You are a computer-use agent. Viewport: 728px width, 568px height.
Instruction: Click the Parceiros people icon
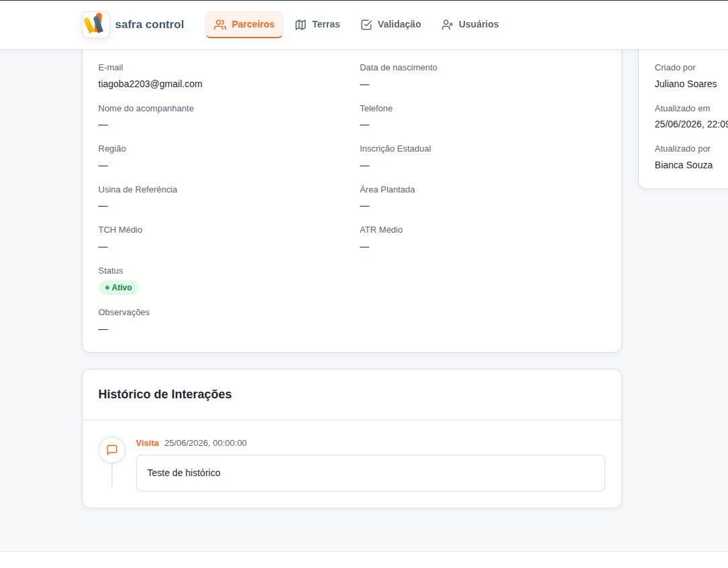[x=220, y=25]
